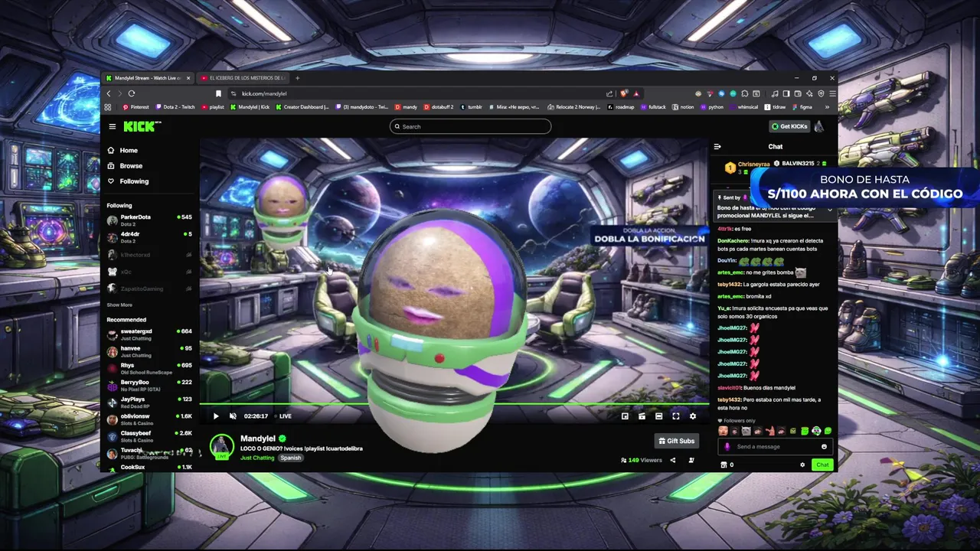Open the dotabuff 2 bookmark

[439, 107]
